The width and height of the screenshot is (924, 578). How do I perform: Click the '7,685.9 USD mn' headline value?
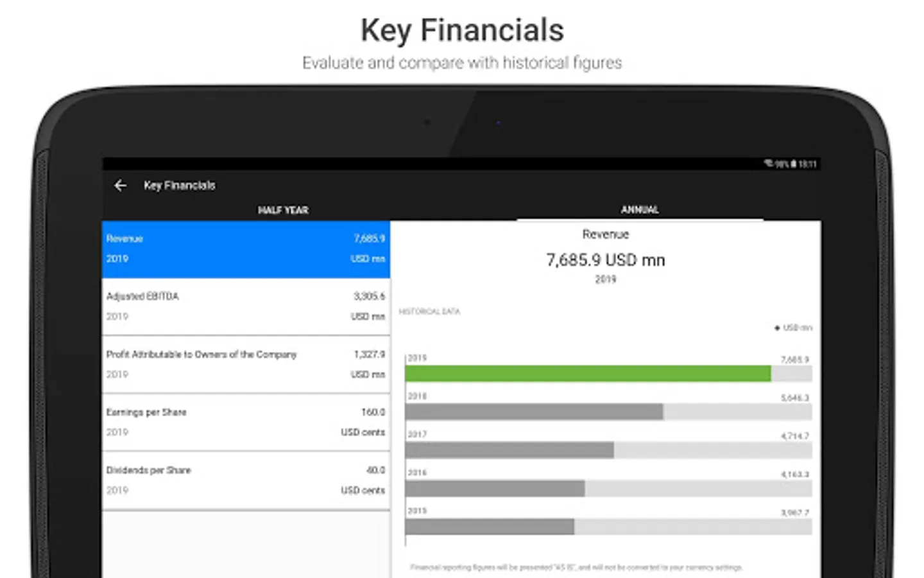(x=606, y=260)
